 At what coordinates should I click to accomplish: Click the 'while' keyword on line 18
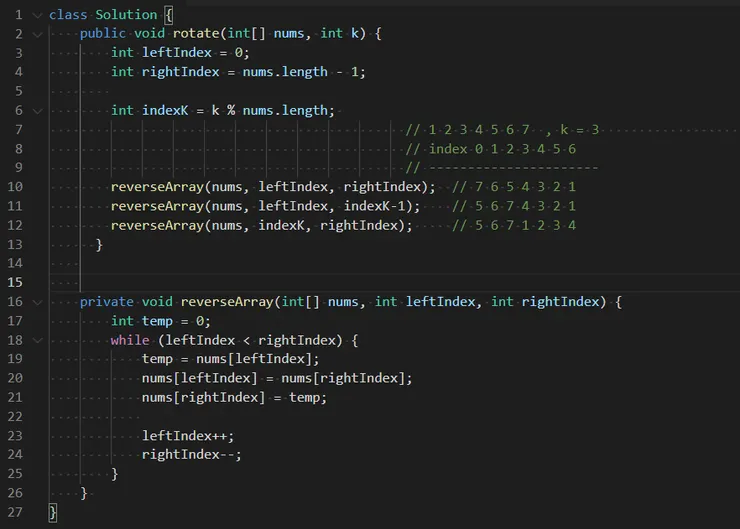[130, 340]
